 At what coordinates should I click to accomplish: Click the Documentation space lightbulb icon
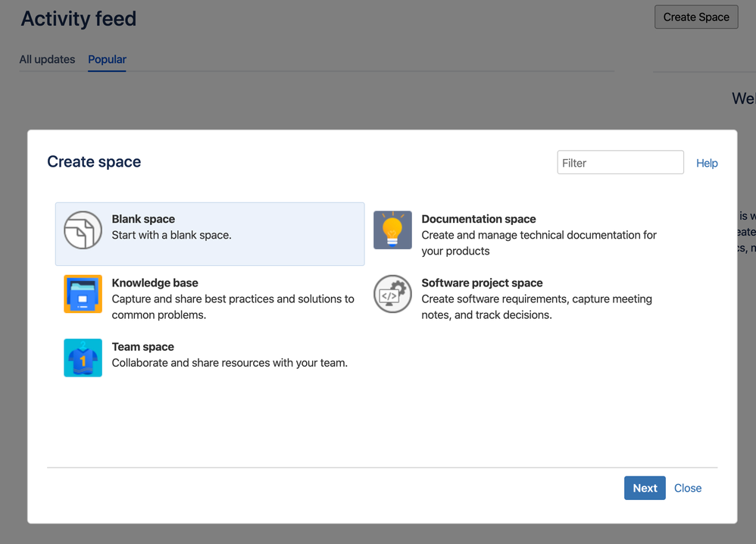[x=392, y=230]
